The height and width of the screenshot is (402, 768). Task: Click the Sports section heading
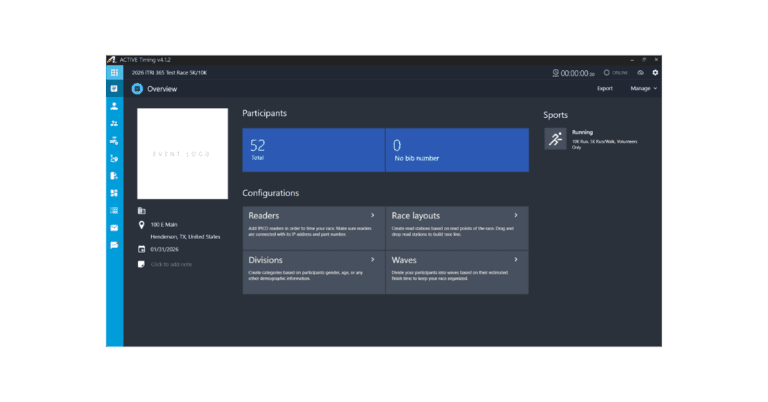[x=555, y=115]
